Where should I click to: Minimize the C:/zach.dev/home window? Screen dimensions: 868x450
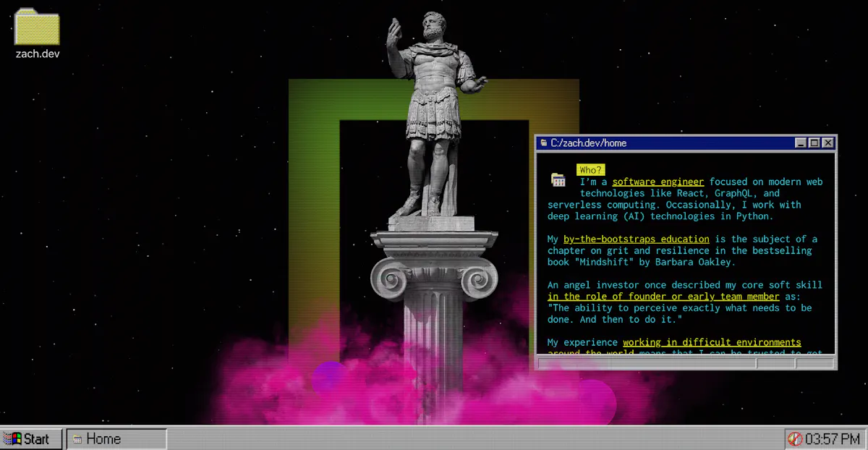click(801, 143)
